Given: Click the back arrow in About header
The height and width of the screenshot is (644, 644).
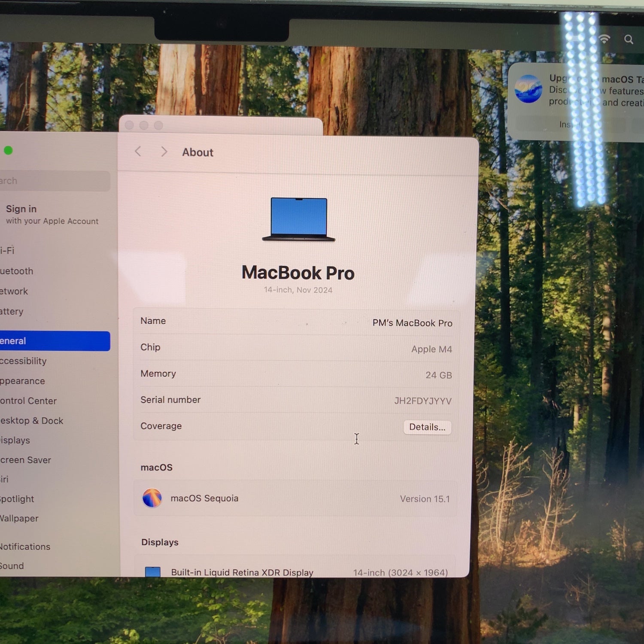Looking at the screenshot, I should [x=138, y=152].
